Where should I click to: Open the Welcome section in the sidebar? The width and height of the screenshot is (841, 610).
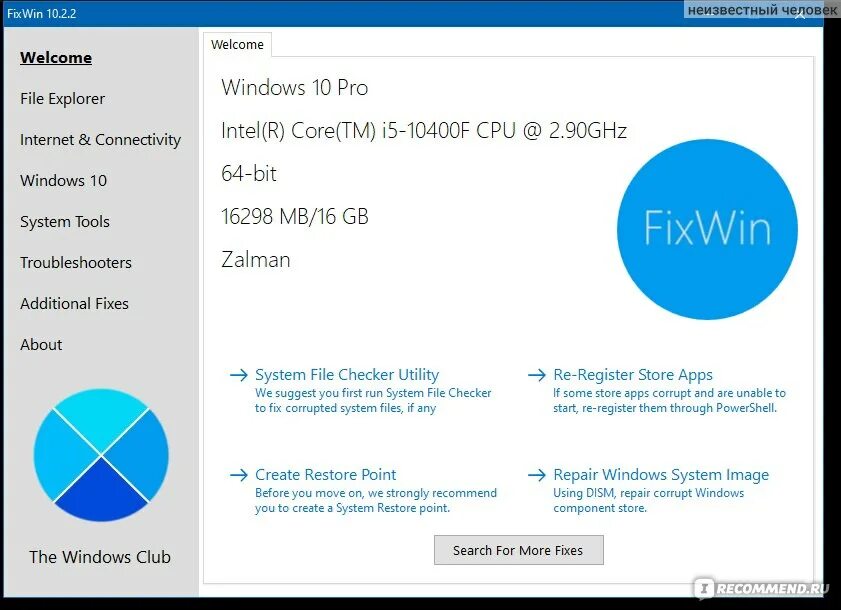pos(56,57)
